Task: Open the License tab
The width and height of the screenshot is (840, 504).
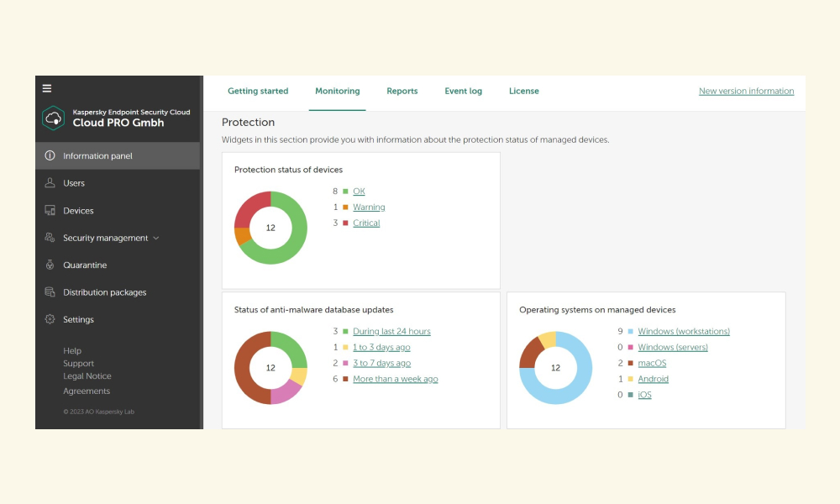Action: 524,91
